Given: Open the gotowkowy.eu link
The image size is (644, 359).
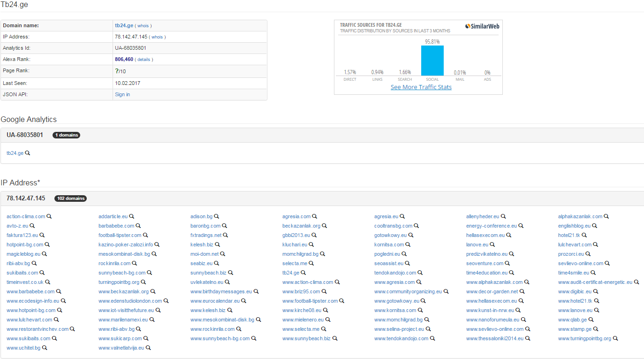Looking at the screenshot, I should (391, 235).
